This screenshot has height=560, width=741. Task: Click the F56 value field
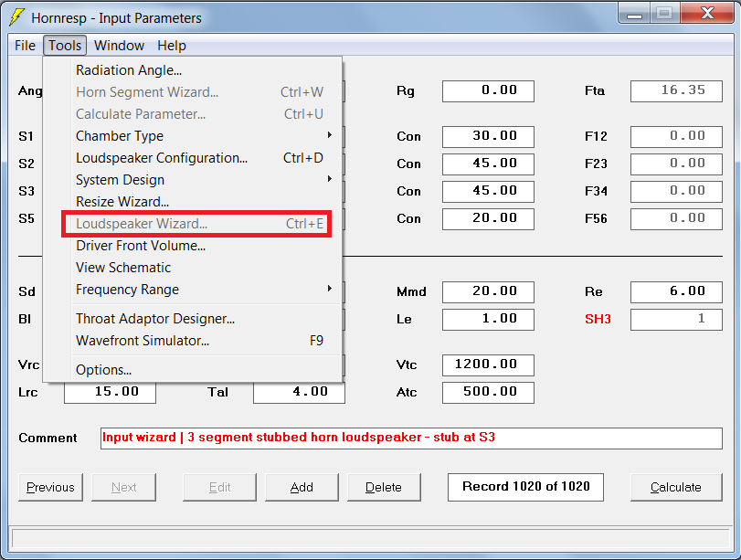click(x=676, y=218)
